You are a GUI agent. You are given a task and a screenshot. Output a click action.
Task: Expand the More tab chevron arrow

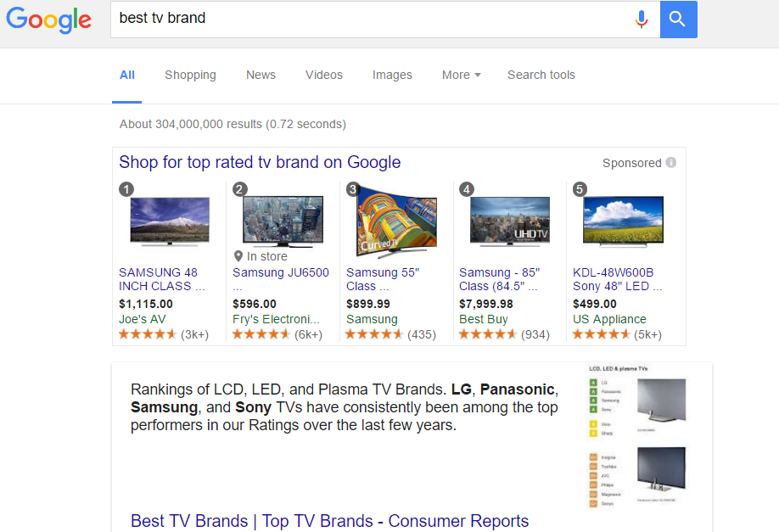[x=479, y=76]
